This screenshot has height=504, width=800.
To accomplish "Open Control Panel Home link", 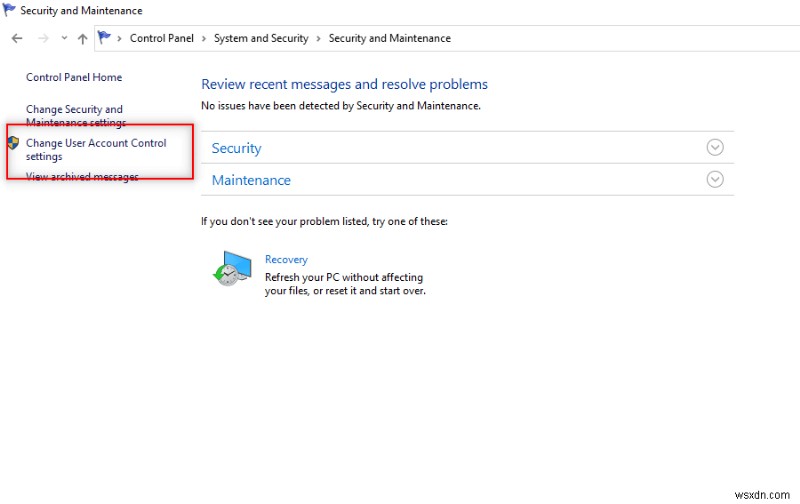I will [74, 77].
